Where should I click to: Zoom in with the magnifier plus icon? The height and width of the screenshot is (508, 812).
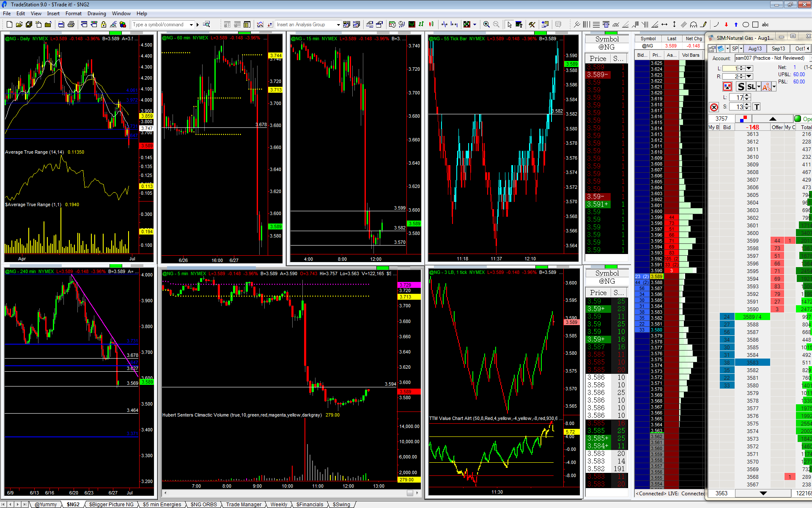[486, 25]
